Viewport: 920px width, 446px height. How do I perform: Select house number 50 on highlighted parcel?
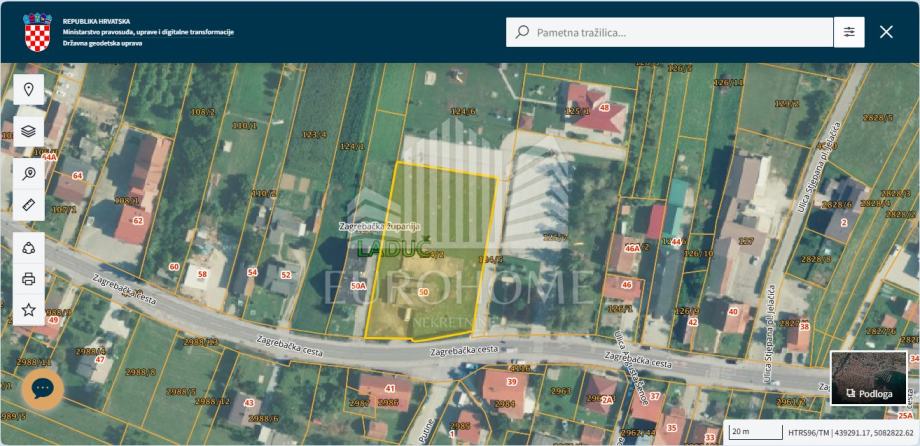click(x=423, y=292)
